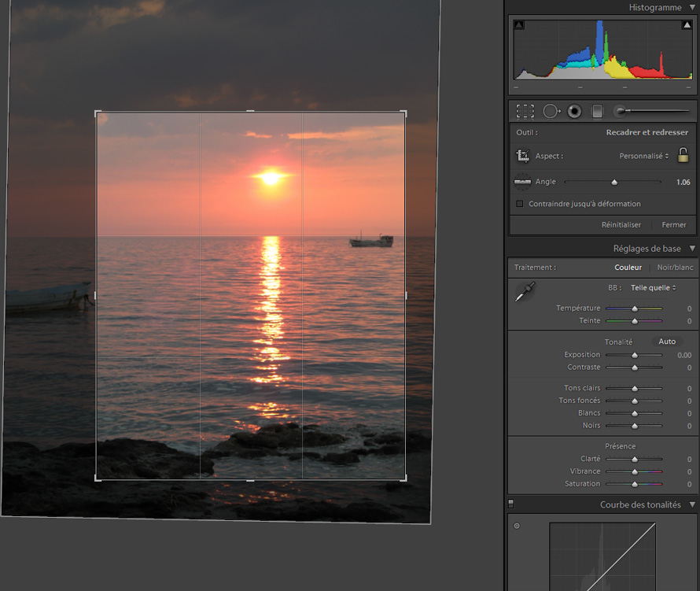Click Fermer to close crop tool
The height and width of the screenshot is (591, 700).
pos(674,225)
